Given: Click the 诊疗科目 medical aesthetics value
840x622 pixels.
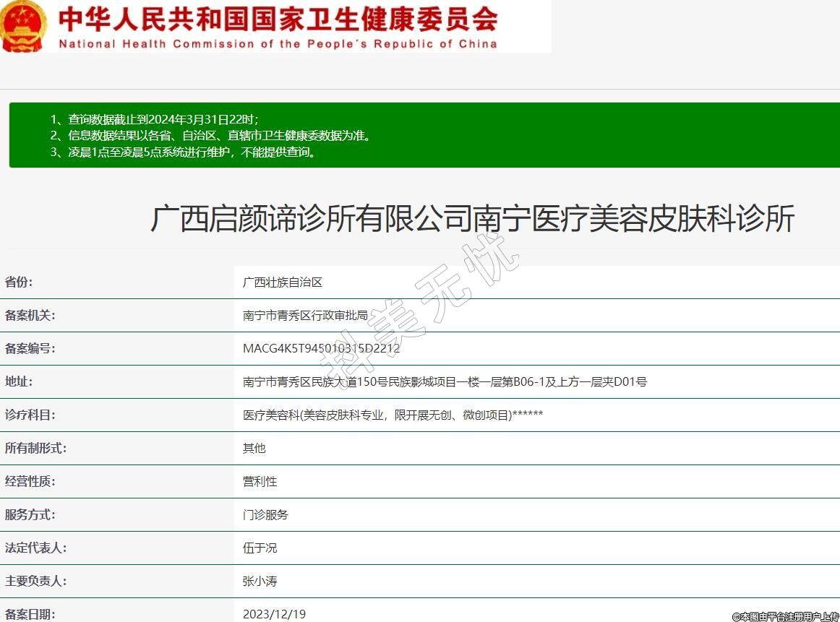Looking at the screenshot, I should (393, 415).
